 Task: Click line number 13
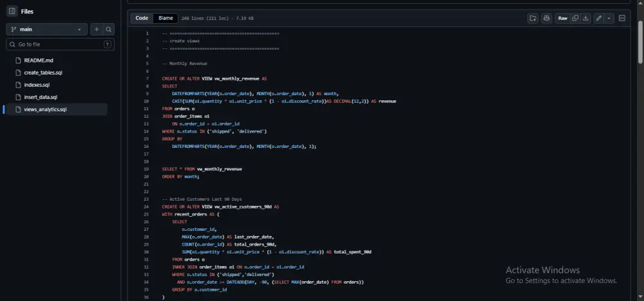point(147,124)
